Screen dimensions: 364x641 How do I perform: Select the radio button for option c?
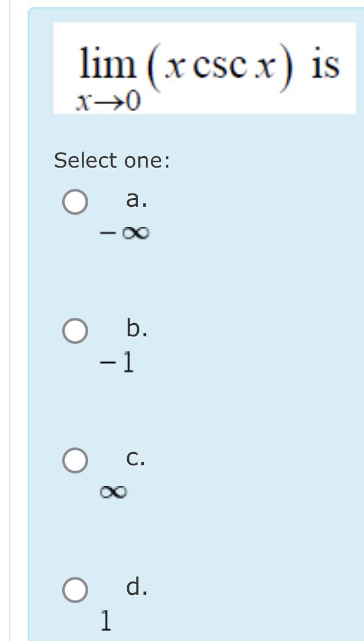(74, 460)
